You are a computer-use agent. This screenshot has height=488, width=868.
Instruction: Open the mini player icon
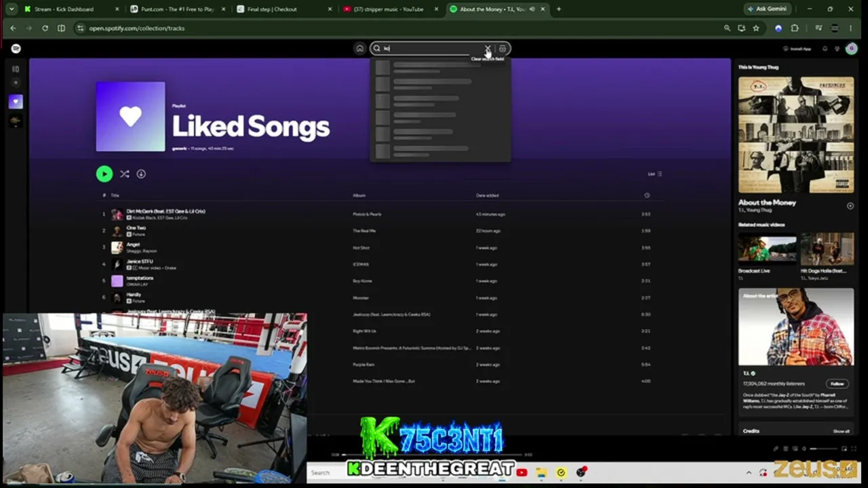844,449
